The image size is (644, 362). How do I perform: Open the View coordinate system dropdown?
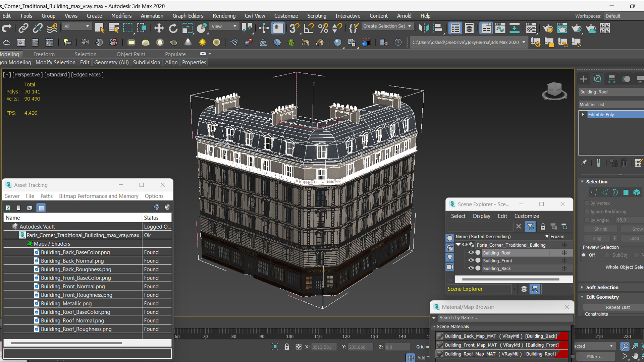(x=224, y=26)
